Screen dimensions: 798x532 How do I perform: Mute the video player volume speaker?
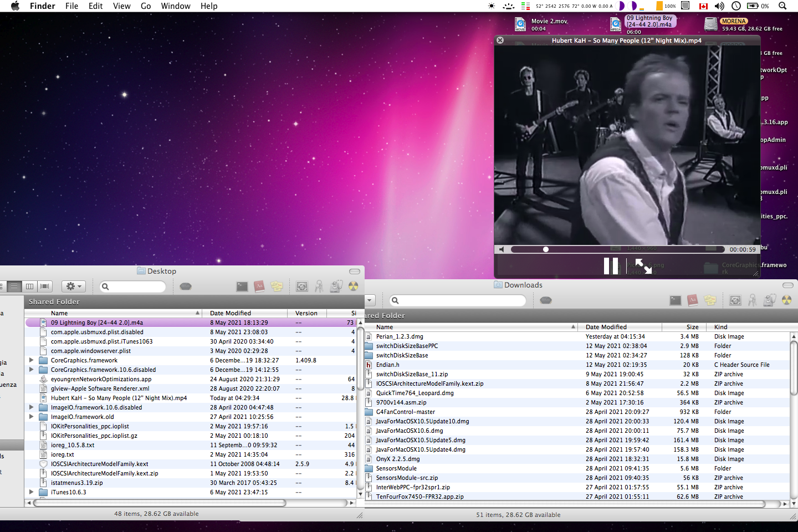[502, 249]
